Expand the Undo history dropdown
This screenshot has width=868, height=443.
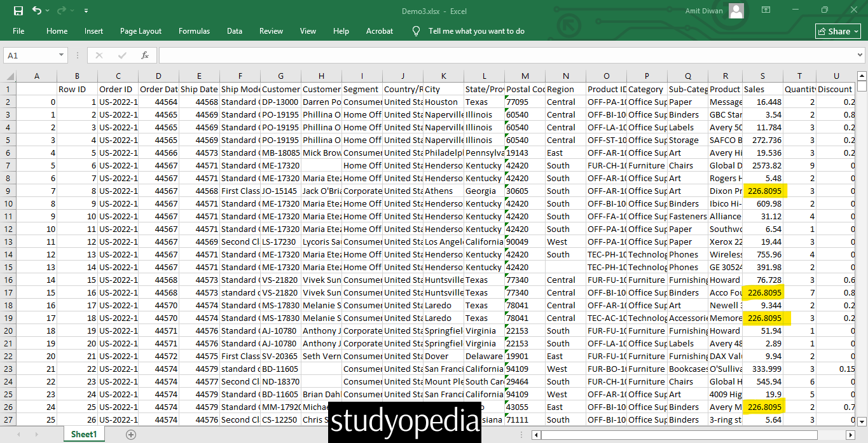pyautogui.click(x=46, y=10)
